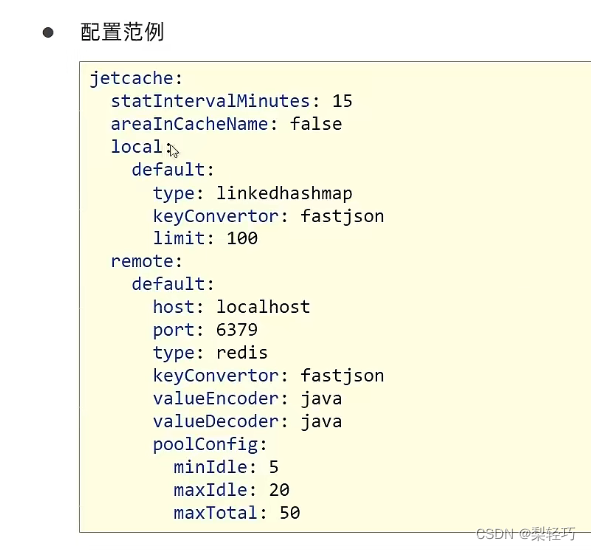The image size is (591, 551).
Task: Click the limit value 100
Action: coord(242,238)
